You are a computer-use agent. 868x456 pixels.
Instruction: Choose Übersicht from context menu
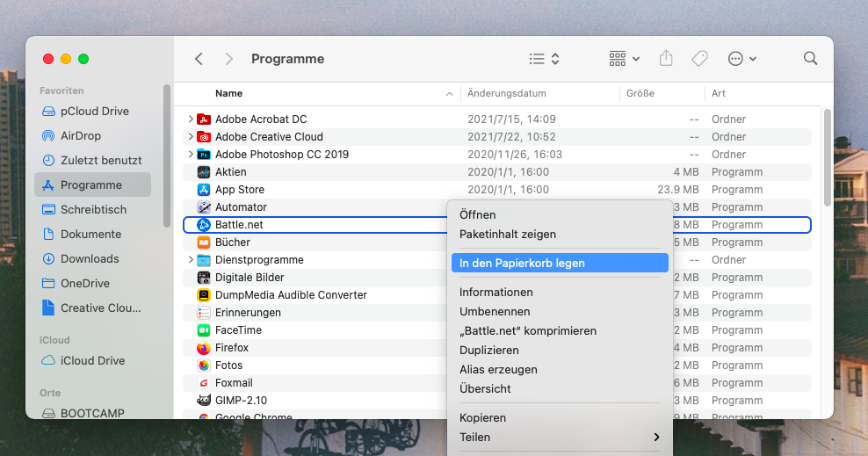(x=560, y=389)
